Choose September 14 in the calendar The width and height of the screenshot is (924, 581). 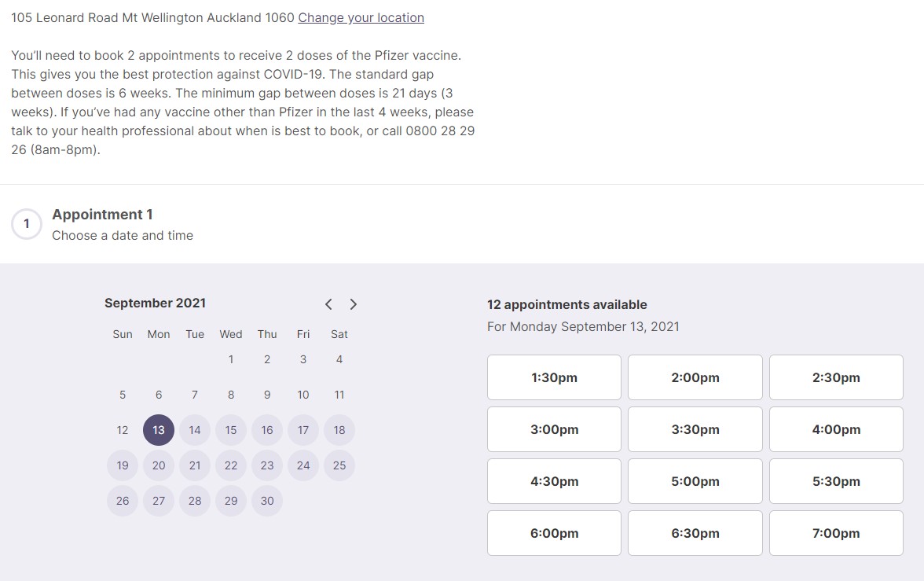195,430
